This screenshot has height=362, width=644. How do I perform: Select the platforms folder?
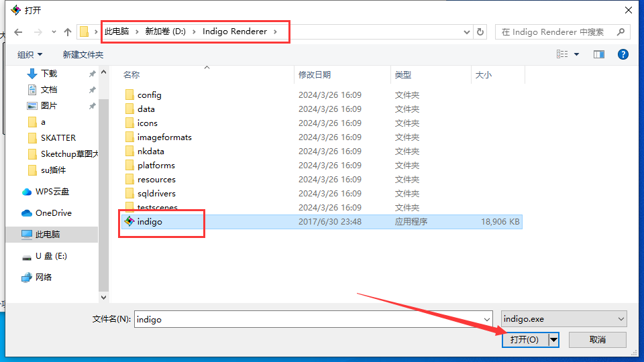coord(156,166)
